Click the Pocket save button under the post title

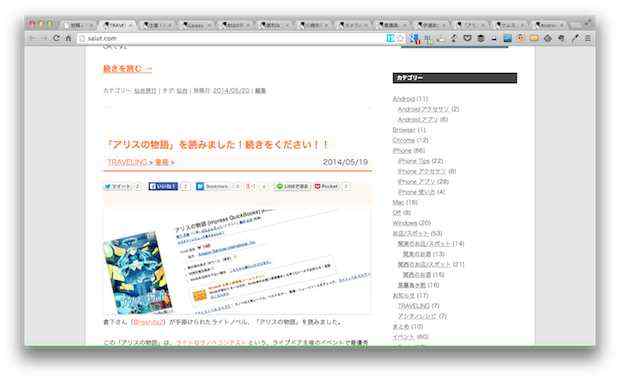click(x=327, y=186)
